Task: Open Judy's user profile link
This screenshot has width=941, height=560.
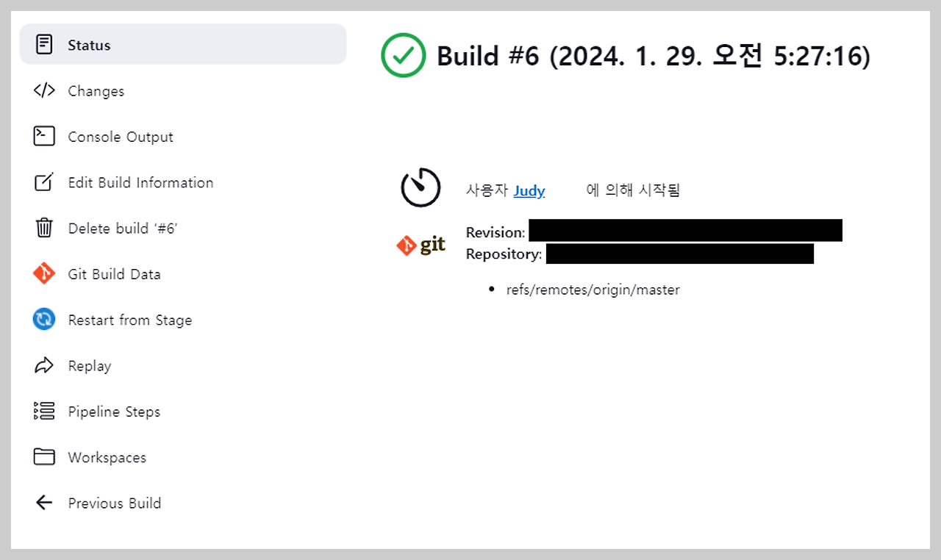Action: coord(529,190)
